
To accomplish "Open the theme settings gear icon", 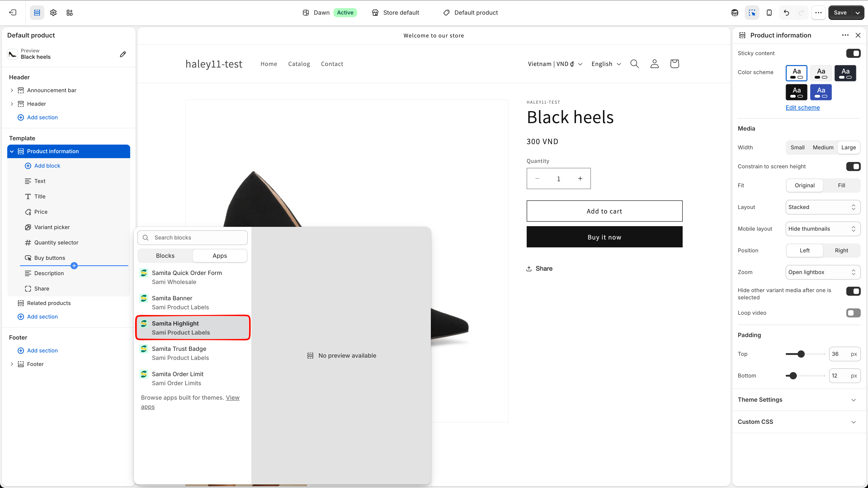I will (x=53, y=12).
